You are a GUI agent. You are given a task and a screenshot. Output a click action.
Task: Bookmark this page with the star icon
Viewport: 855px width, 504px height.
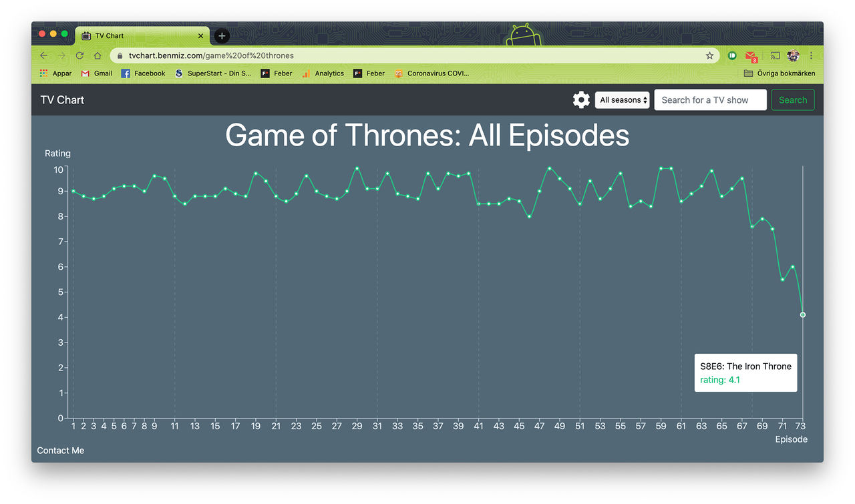pos(709,55)
